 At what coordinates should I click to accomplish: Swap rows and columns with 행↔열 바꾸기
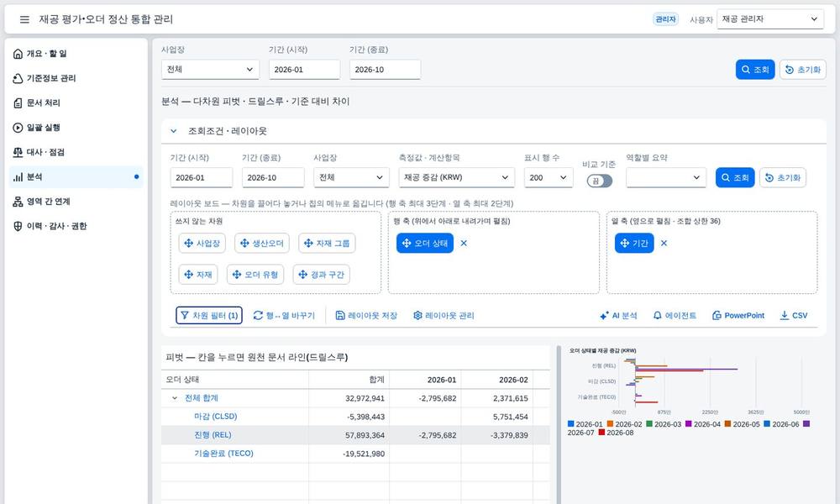coord(284,316)
